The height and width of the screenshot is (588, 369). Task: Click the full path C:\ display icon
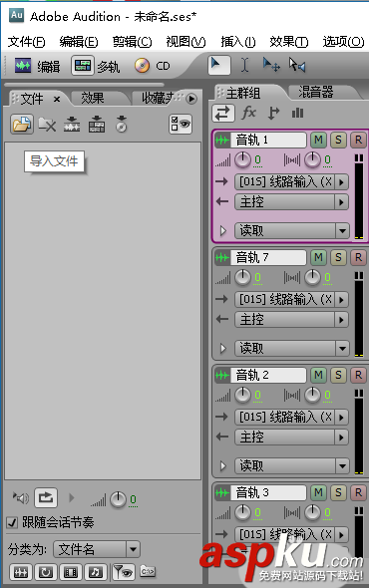(148, 571)
